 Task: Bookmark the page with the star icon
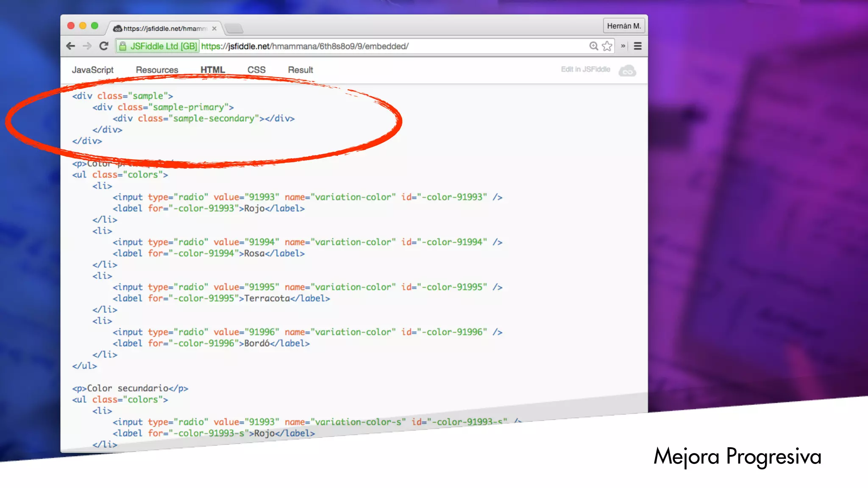point(607,46)
